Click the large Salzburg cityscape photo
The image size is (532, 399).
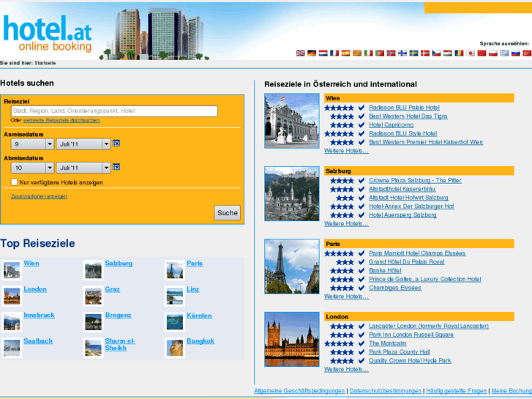[x=292, y=193]
